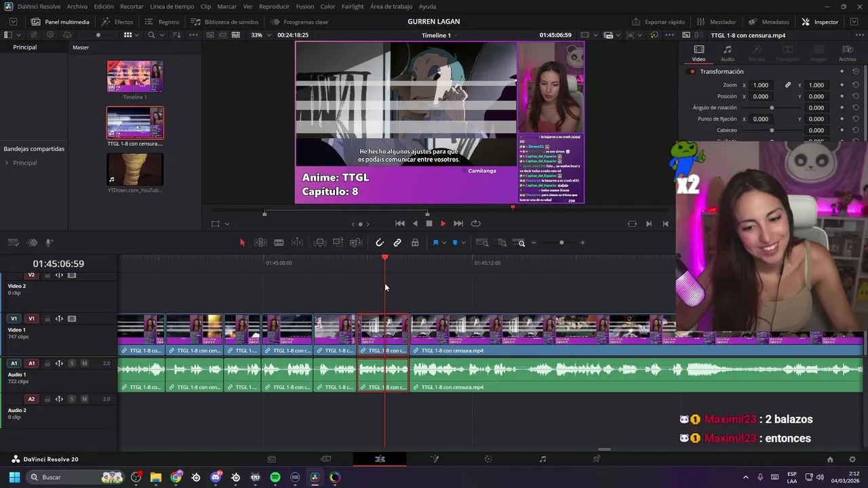
Task: Reset the Transformación section
Action: click(x=856, y=71)
